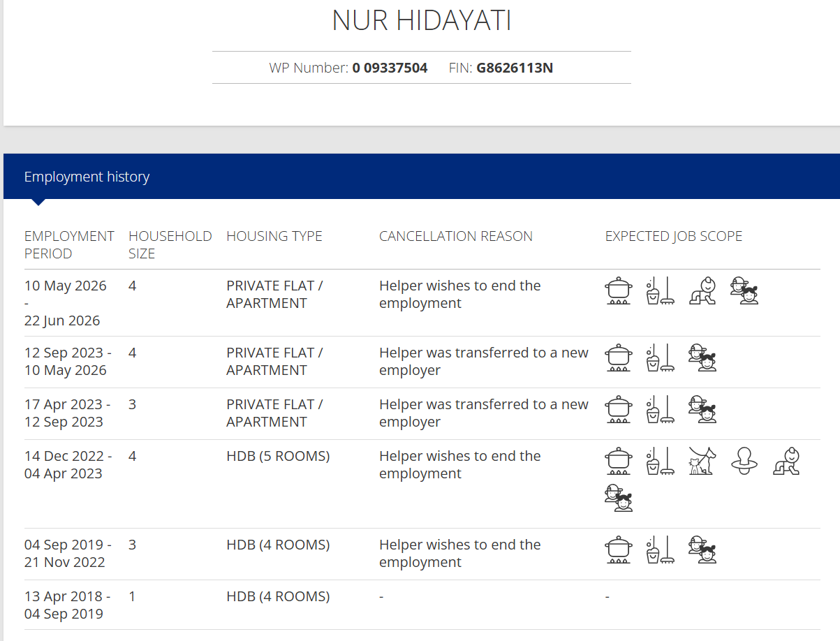Click the mop and bucket icon in the 04 Sep 2019 row
The height and width of the screenshot is (641, 840).
pos(661,550)
